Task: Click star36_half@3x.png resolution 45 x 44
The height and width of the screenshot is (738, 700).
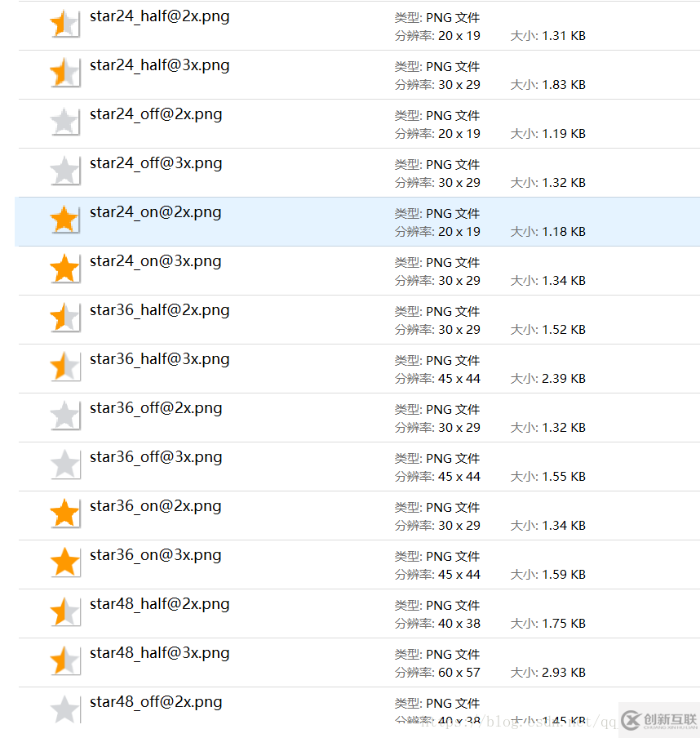Action: (x=459, y=379)
